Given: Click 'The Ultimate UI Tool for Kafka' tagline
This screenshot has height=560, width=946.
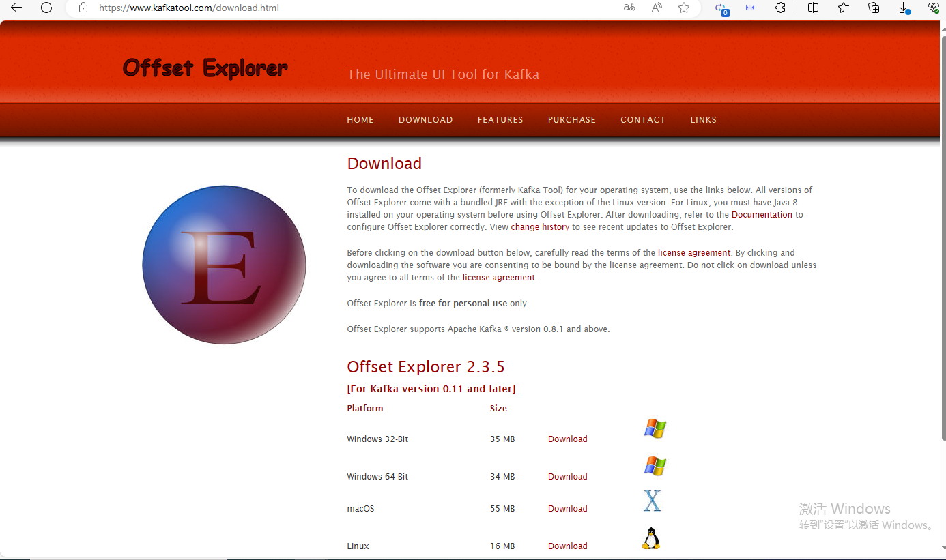Looking at the screenshot, I should tap(443, 74).
